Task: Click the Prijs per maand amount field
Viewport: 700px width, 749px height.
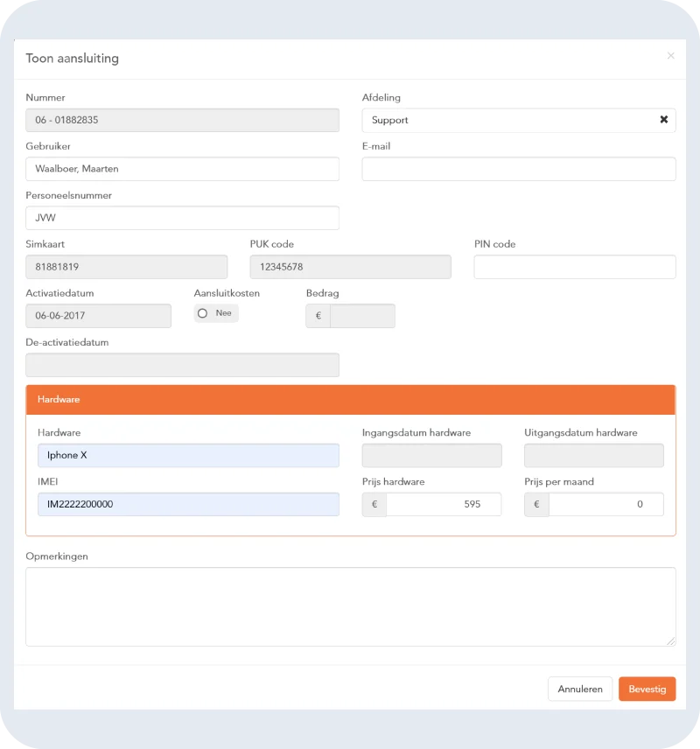Action: pos(605,504)
